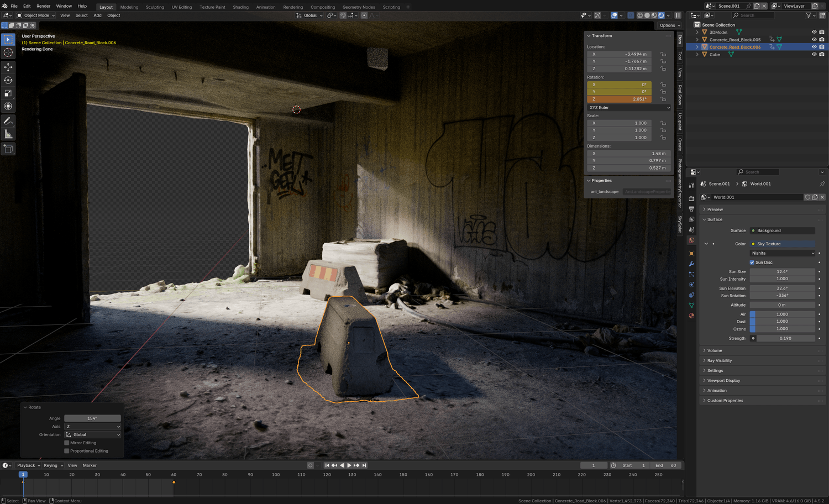Image resolution: width=829 pixels, height=504 pixels.
Task: Adjust the Dust slider
Action: point(782,322)
